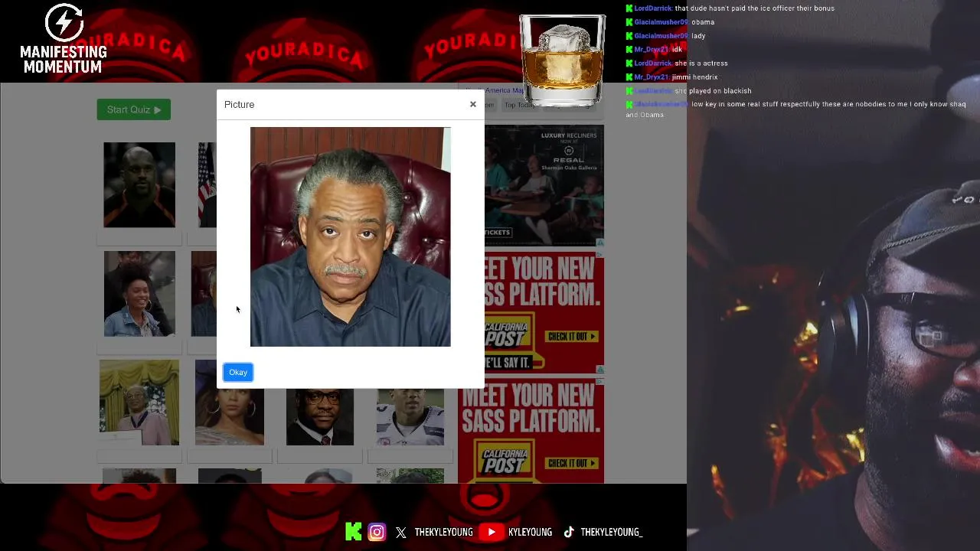The width and height of the screenshot is (980, 551).
Task: Click the X logo beside THEKYLEYOUNG
Action: [401, 533]
